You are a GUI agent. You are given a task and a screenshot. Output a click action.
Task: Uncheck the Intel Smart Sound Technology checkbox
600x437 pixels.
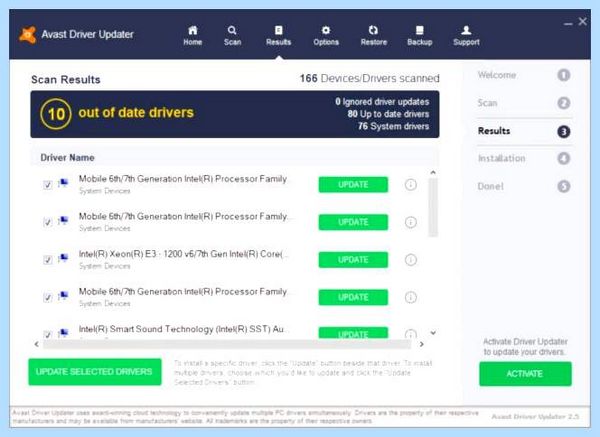(x=47, y=334)
